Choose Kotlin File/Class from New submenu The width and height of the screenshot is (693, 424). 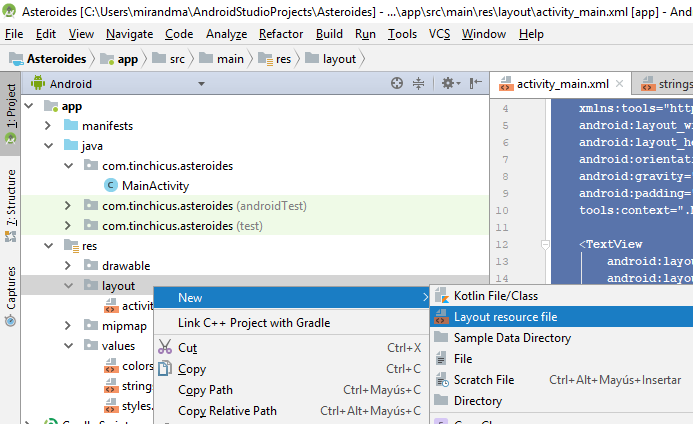point(495,296)
